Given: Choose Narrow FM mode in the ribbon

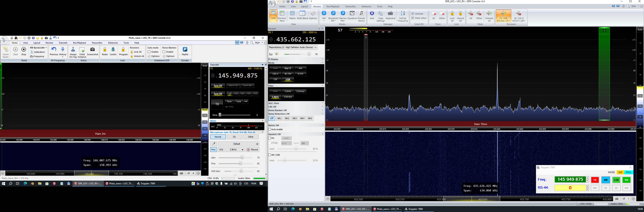Looking at the screenshot, I should click(x=343, y=16).
